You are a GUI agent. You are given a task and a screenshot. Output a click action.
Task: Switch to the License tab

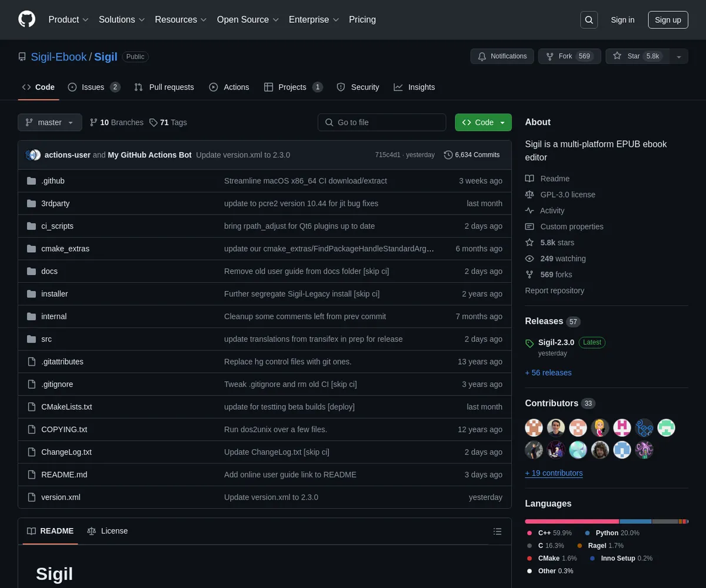108,531
